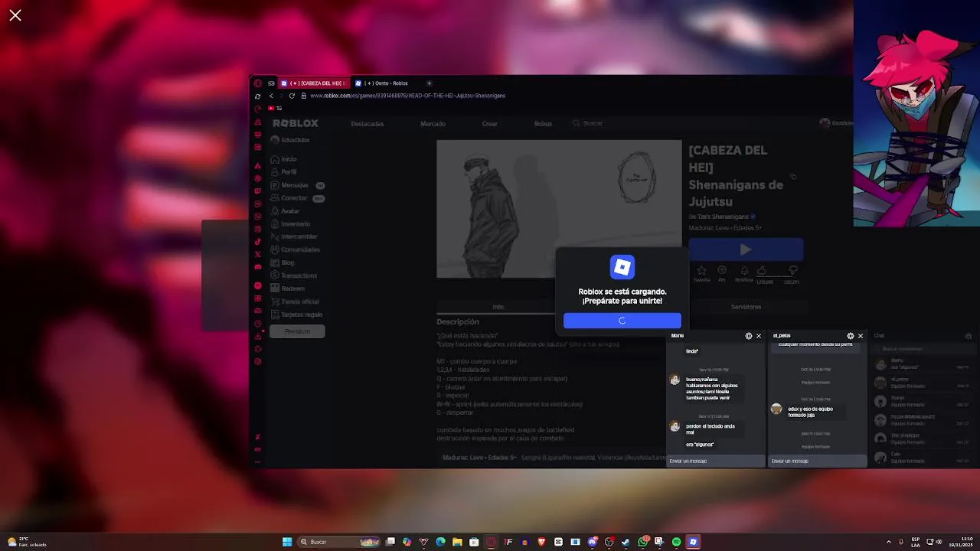
Task: Click message field in el_pelos chat
Action: [818, 461]
